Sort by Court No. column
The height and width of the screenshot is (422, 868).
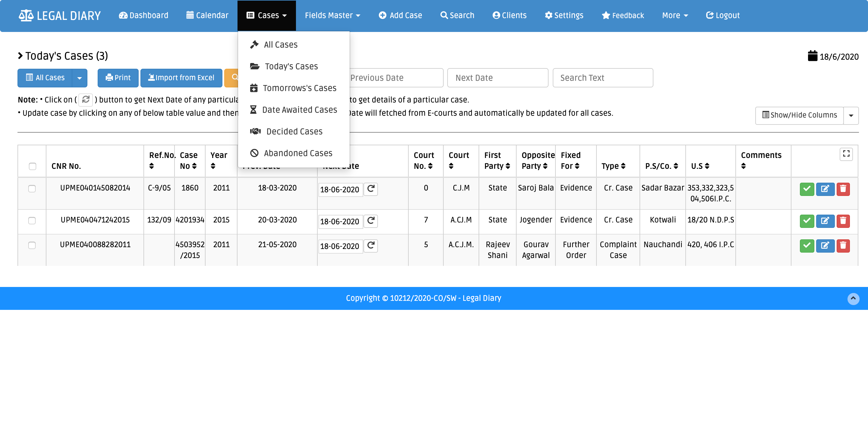tap(430, 166)
